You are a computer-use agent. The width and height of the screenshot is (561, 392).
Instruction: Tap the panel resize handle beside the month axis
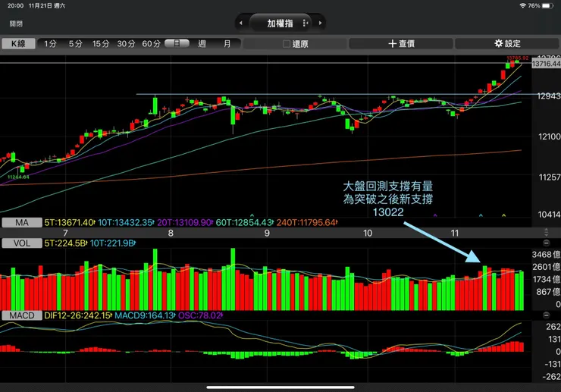[546, 232]
